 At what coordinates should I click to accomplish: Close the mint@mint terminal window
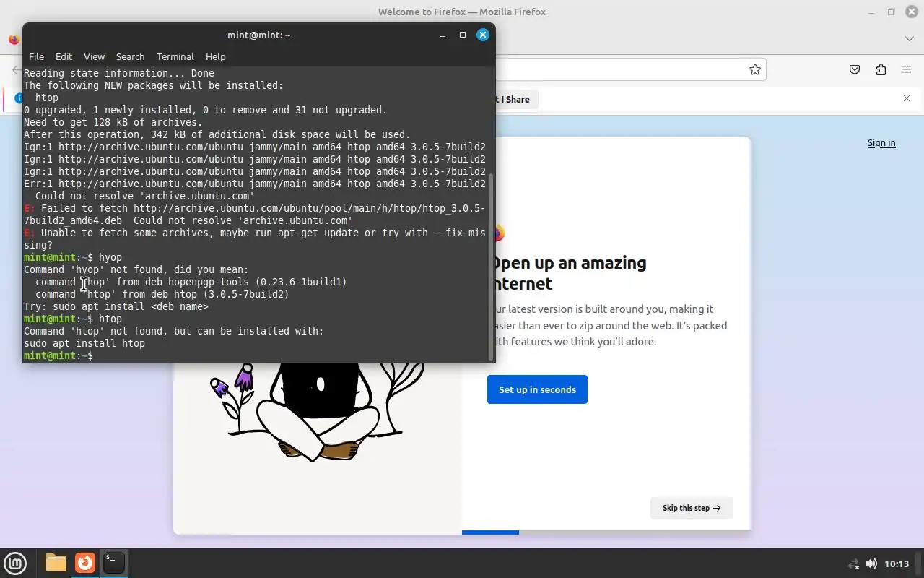[483, 34]
